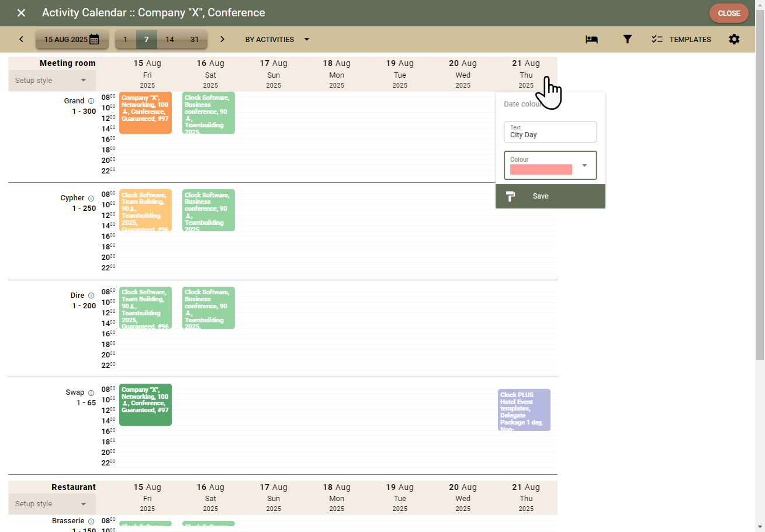Click the bed accommodation icon in toolbar
The width and height of the screenshot is (765, 532).
(591, 39)
